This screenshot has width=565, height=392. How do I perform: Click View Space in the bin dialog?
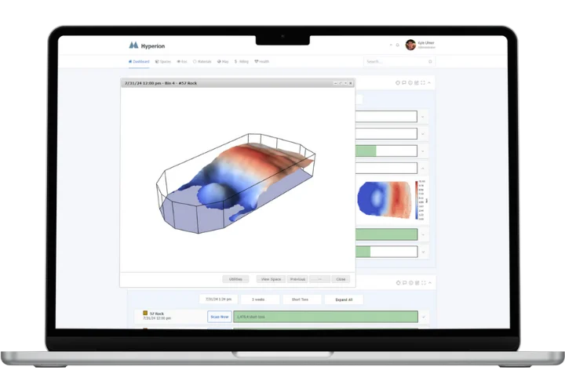pos(270,278)
